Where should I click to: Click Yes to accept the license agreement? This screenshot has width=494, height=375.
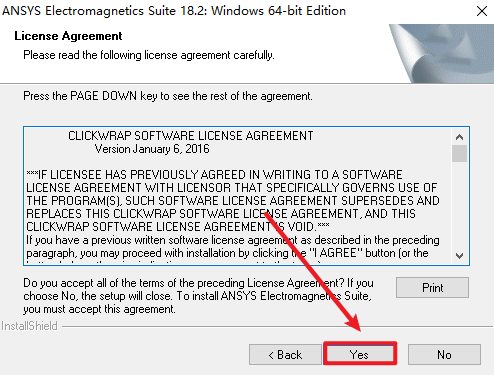point(360,354)
